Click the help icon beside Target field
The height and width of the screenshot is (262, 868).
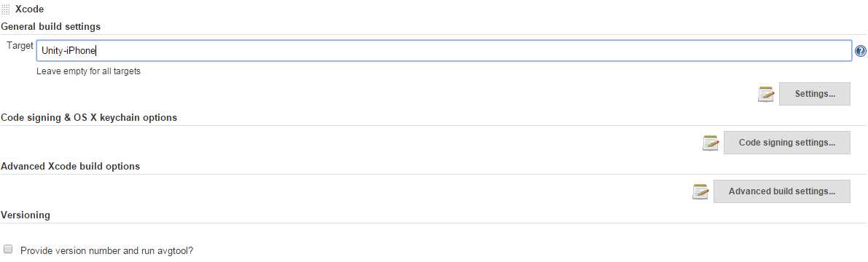pyautogui.click(x=860, y=51)
